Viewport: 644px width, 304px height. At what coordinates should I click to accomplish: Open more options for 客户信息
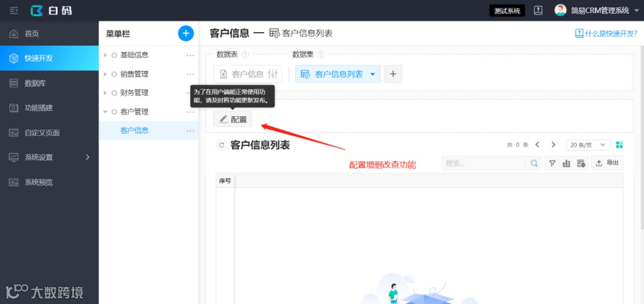click(x=190, y=131)
